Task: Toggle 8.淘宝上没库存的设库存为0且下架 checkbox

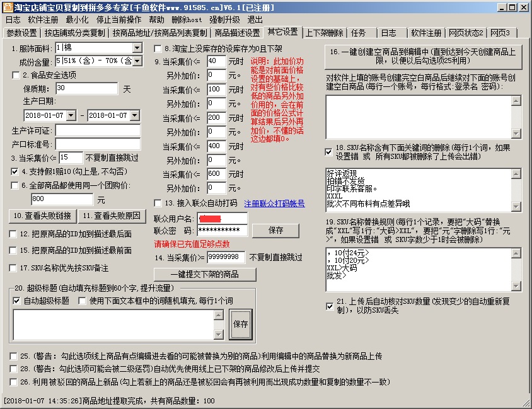Action: click(158, 49)
